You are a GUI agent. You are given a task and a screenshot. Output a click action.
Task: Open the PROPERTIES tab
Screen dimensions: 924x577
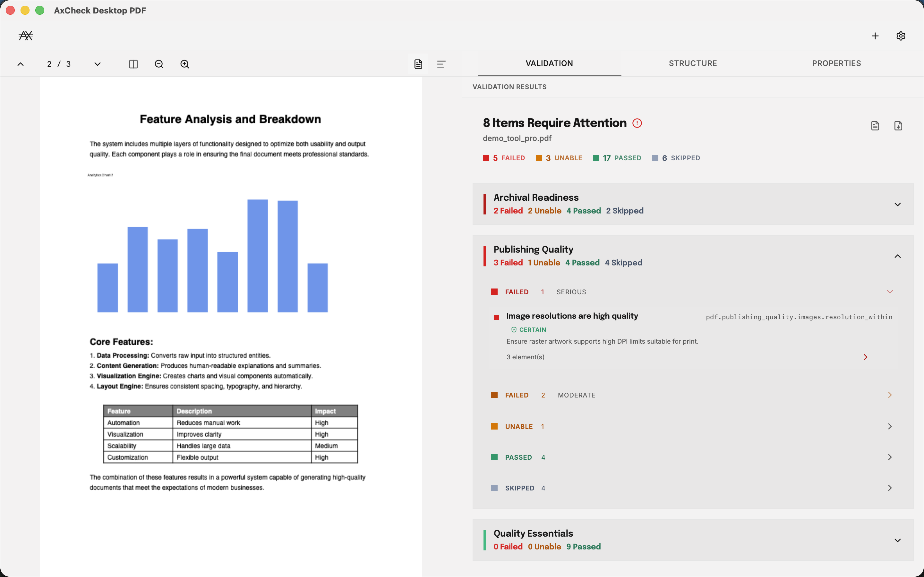coord(836,63)
